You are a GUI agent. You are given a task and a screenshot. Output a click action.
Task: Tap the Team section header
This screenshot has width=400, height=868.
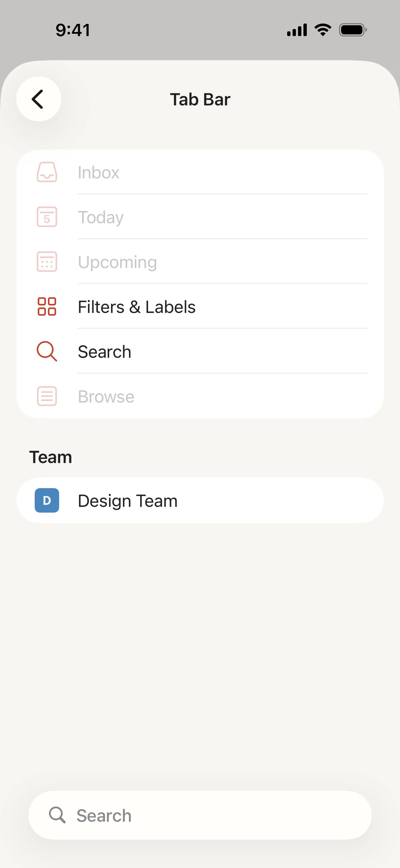(50, 457)
